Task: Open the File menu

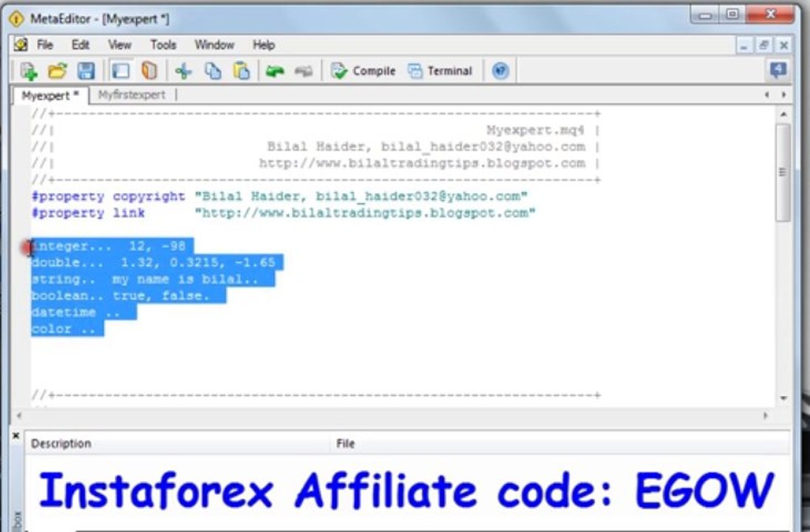Action: [45, 45]
